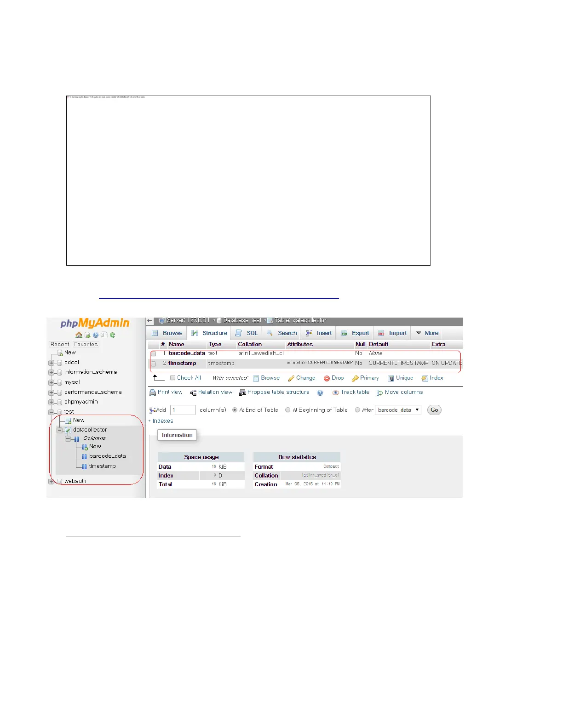Collapse the test database node
This screenshot has height=728, width=563.
click(x=51, y=412)
